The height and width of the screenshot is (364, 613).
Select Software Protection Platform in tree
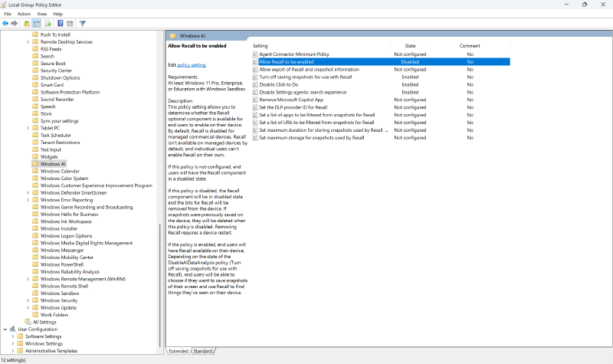70,92
